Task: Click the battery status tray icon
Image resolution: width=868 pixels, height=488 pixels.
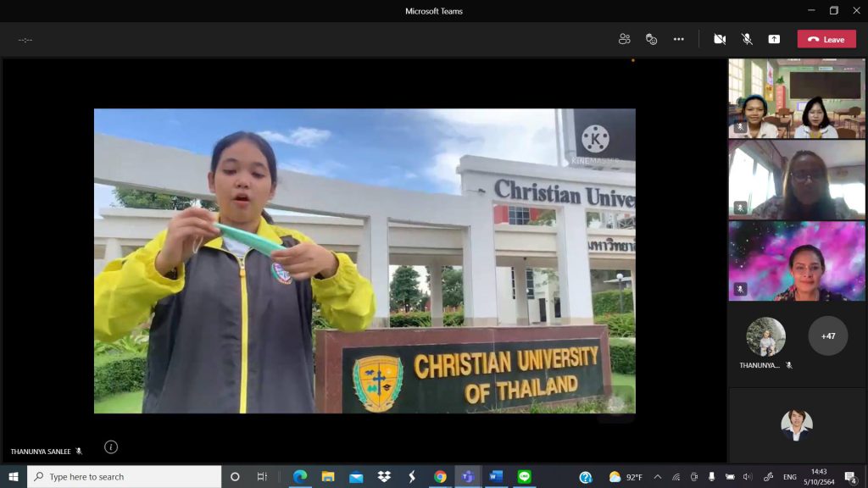Action: click(x=730, y=476)
